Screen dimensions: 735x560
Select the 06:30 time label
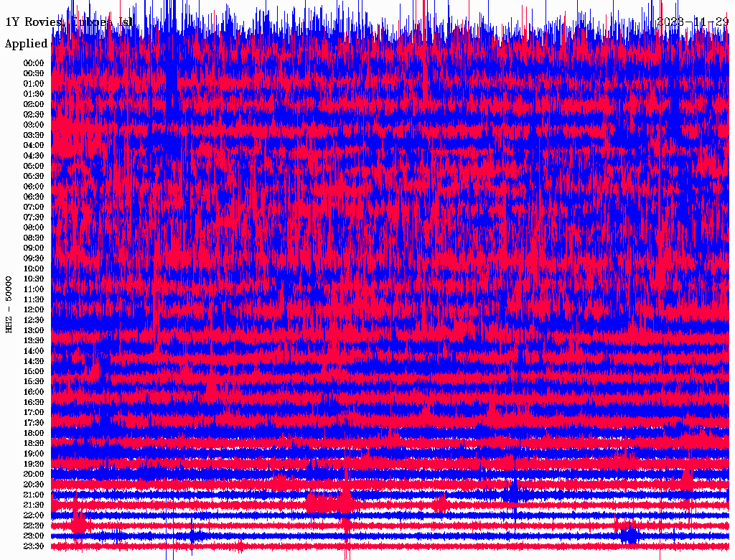coord(34,197)
